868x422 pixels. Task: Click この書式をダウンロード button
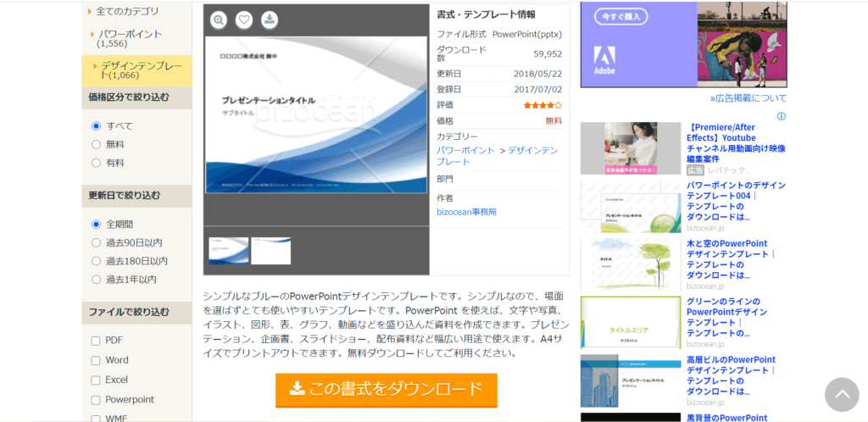tap(387, 390)
